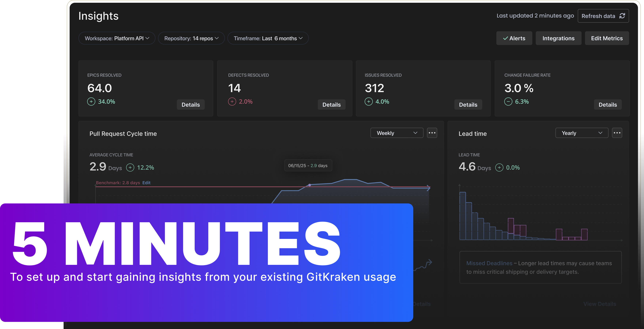This screenshot has height=329, width=644.
Task: Click the chevron in the Weekly dropdown
Action: pos(415,133)
